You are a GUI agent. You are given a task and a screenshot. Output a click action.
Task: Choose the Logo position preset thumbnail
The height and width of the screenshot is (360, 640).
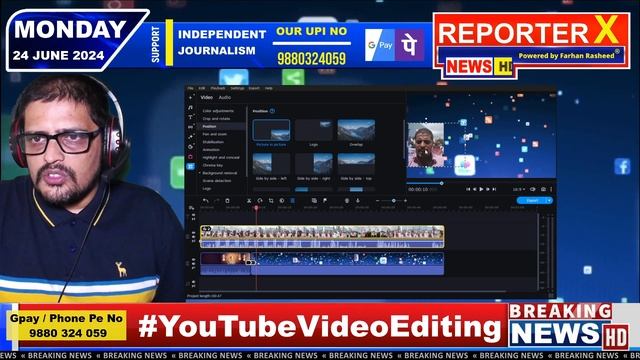[x=313, y=130]
